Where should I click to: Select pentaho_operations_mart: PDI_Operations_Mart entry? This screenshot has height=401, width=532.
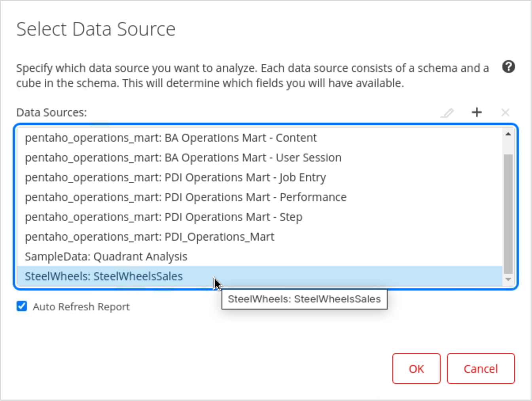click(259, 237)
